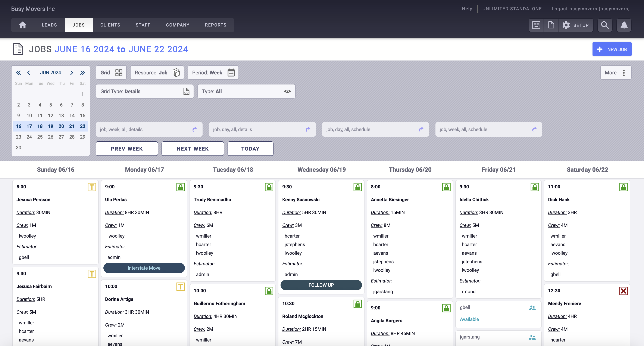Toggle the green lock on Ula Perlas's job
Screen dimensions: 644x346
tap(181, 187)
